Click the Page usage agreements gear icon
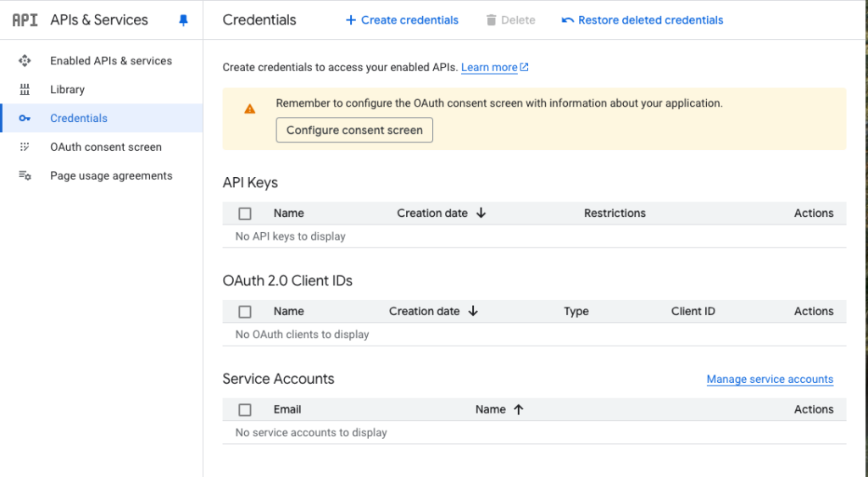868x477 pixels. (x=25, y=176)
